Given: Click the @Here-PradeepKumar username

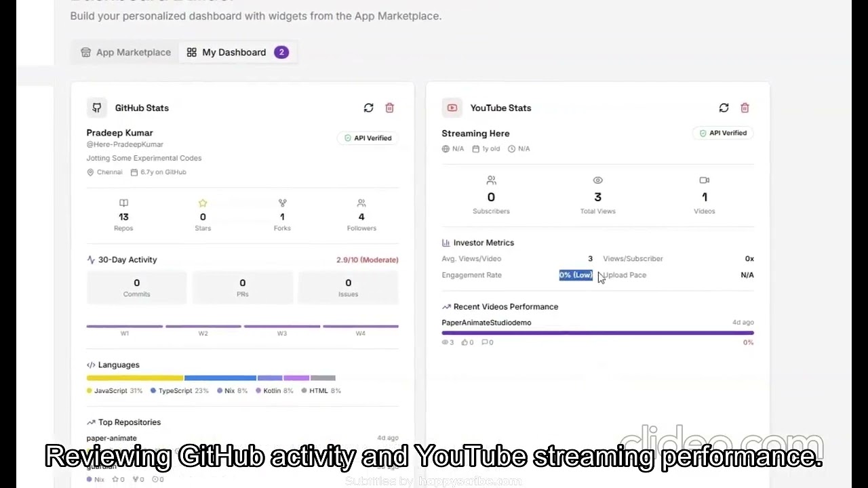Looking at the screenshot, I should point(125,144).
